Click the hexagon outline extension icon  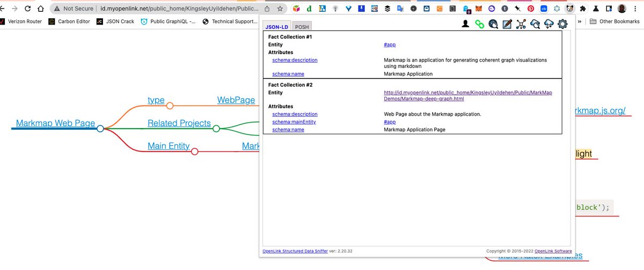point(557,9)
